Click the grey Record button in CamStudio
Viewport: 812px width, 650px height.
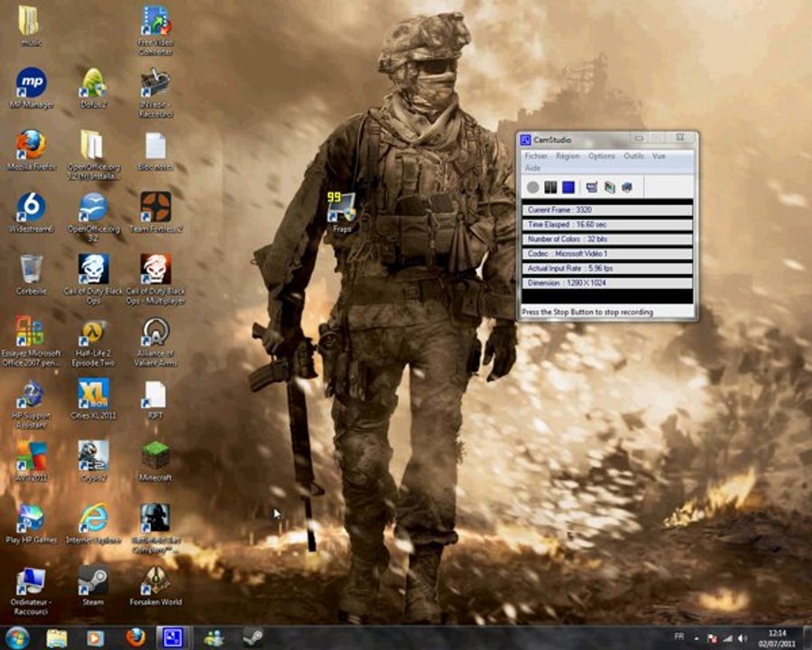[532, 187]
